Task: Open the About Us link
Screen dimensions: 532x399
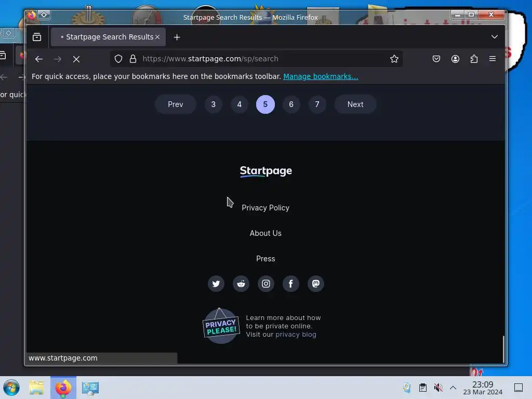Action: click(265, 233)
